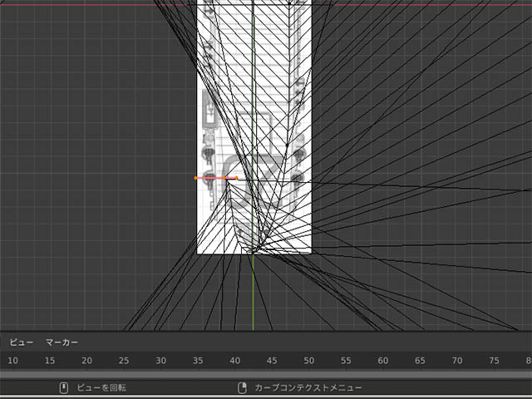532x399 pixels.
Task: Select the rightmost orange curve control point
Action: [236, 178]
